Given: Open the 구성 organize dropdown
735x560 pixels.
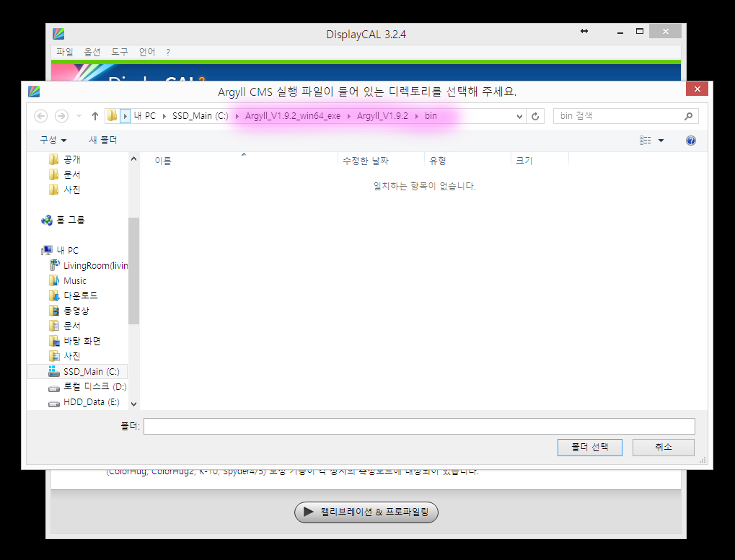Looking at the screenshot, I should pyautogui.click(x=53, y=140).
